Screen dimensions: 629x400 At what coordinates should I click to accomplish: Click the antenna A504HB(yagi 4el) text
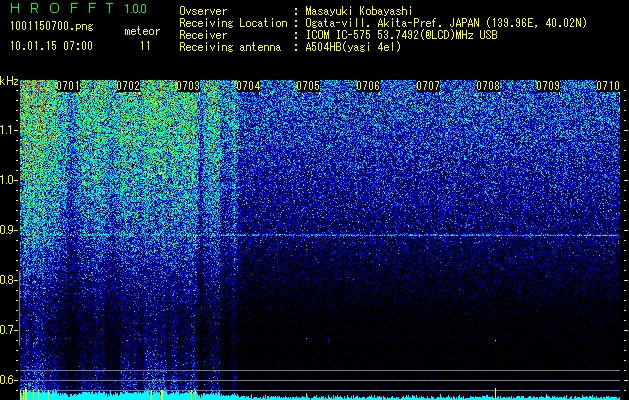(353, 47)
